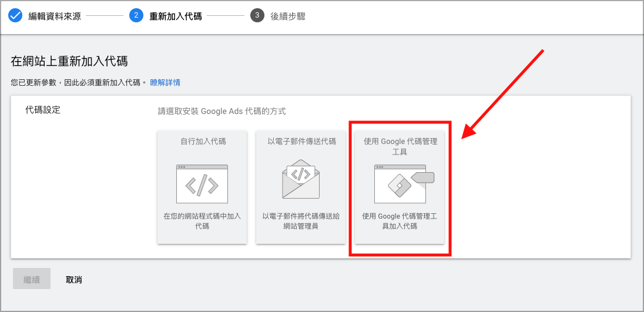Click the envelope with code icon
The height and width of the screenshot is (312, 644).
[301, 178]
